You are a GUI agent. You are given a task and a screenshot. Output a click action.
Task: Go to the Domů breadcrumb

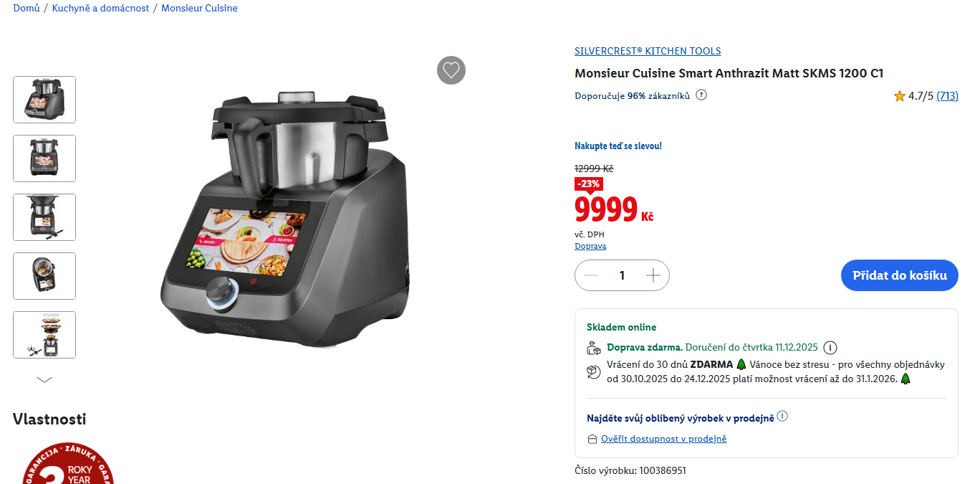tap(26, 8)
